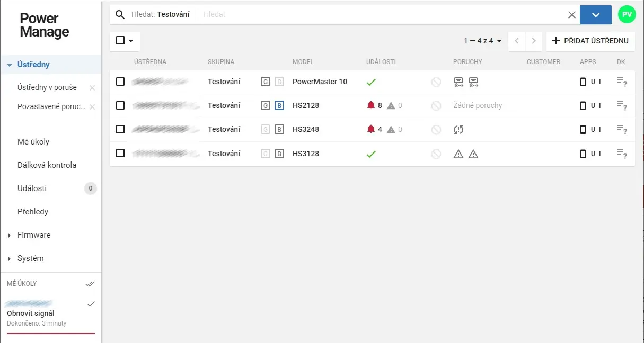Open the DK list icon in PowerMaster 10 row
The image size is (644, 343).
coord(622,82)
